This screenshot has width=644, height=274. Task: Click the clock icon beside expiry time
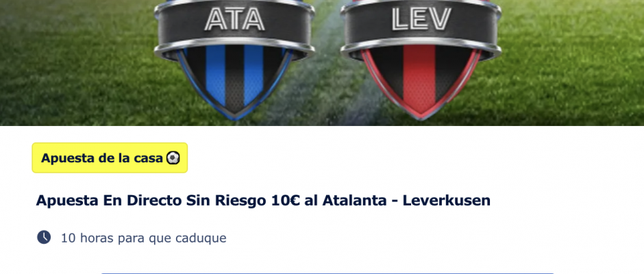click(x=44, y=237)
